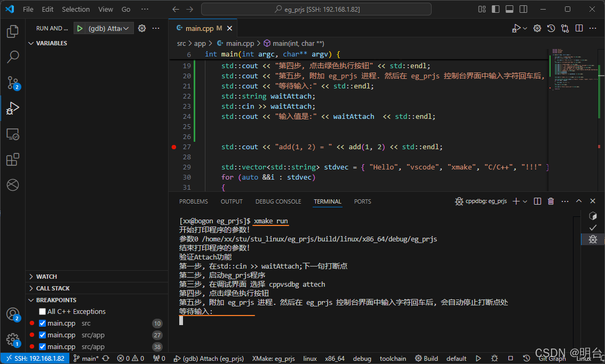
Task: Maximize the panel with the up chevron
Action: 579,201
